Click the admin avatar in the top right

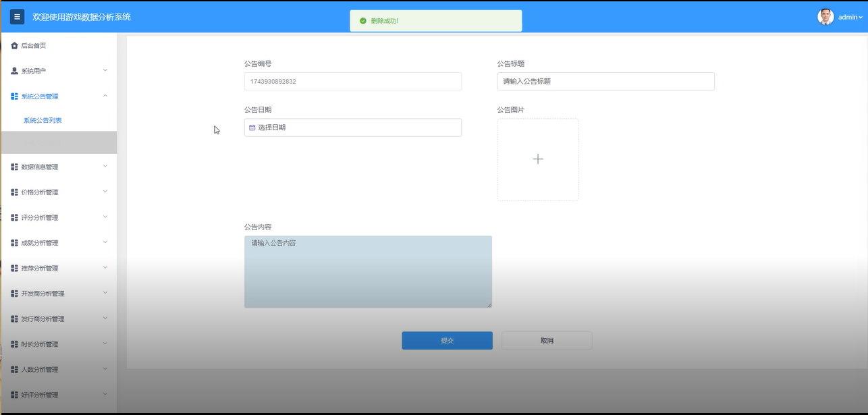click(x=825, y=16)
